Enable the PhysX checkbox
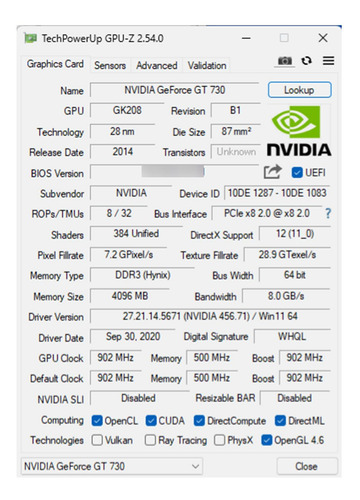The width and height of the screenshot is (360, 500). coord(219,440)
